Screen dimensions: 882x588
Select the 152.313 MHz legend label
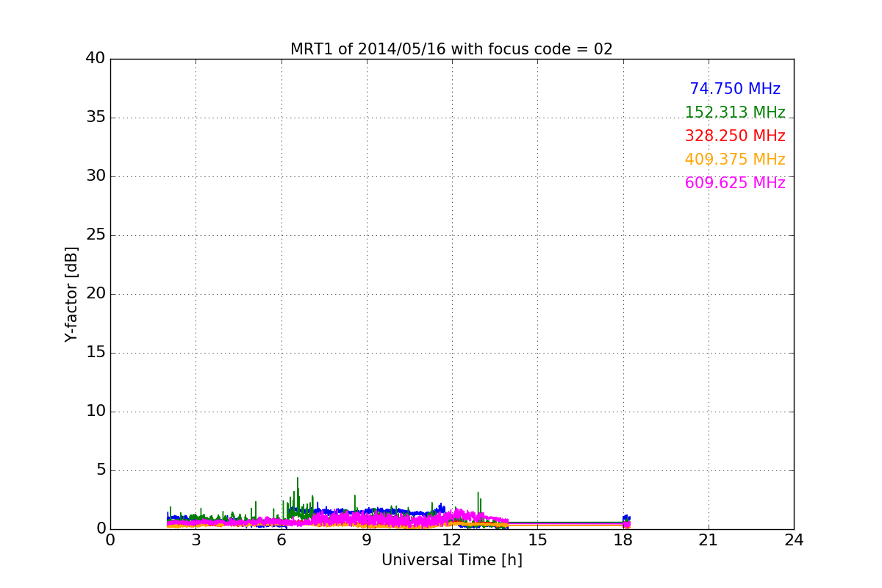pos(735,112)
